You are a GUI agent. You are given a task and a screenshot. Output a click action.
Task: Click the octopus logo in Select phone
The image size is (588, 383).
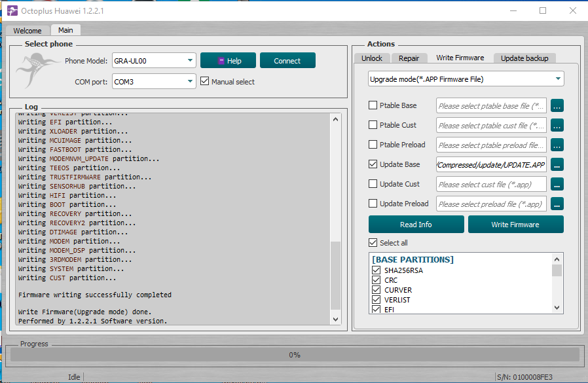(x=37, y=70)
